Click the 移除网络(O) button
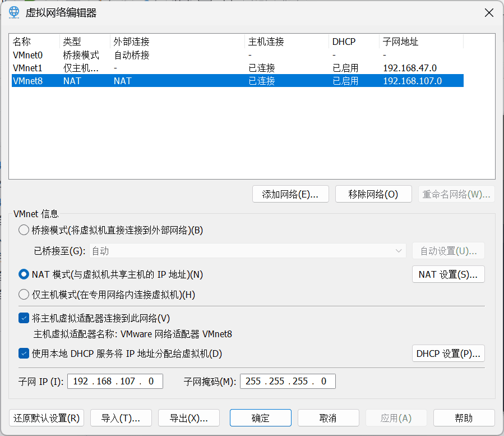This screenshot has height=436, width=504. [373, 194]
